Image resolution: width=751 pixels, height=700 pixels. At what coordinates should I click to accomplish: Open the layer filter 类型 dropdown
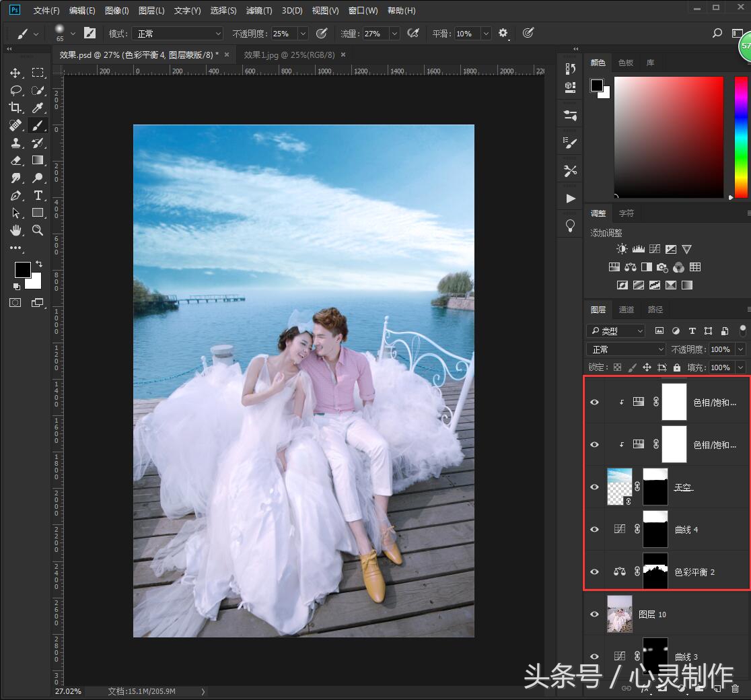[x=614, y=330]
